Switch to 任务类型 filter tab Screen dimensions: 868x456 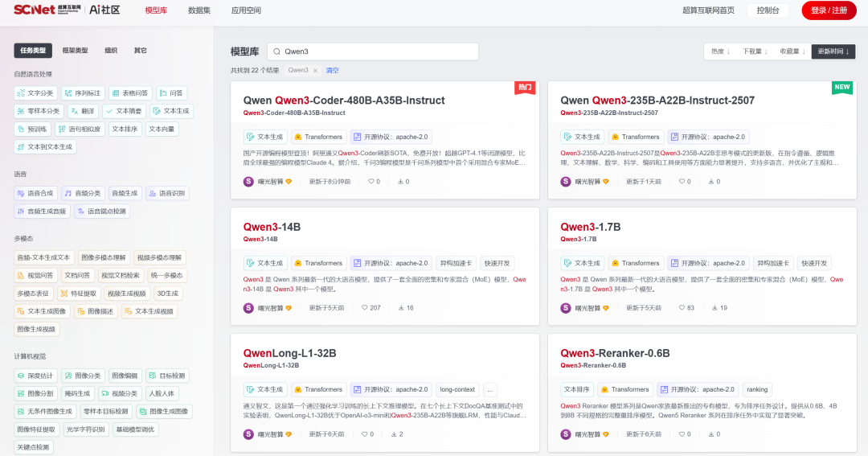click(33, 51)
